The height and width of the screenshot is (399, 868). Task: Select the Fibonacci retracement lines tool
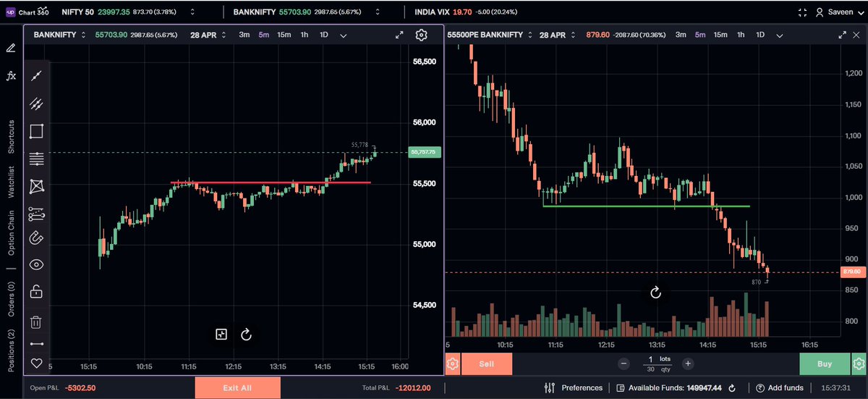pyautogui.click(x=36, y=159)
